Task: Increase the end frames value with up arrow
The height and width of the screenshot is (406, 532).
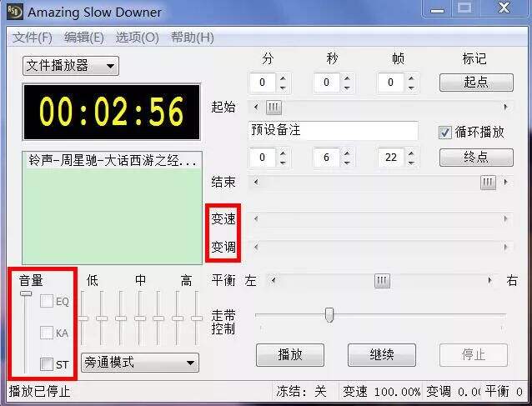Action: [411, 153]
